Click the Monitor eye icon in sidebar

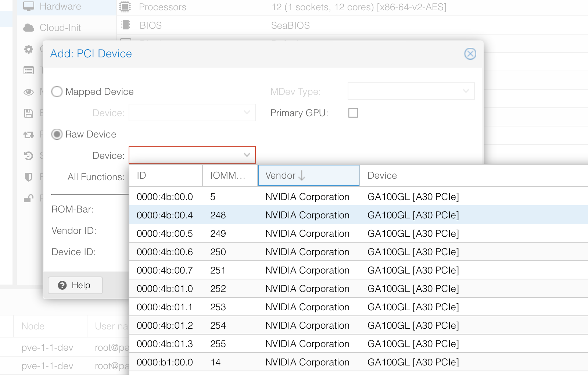coord(29,92)
